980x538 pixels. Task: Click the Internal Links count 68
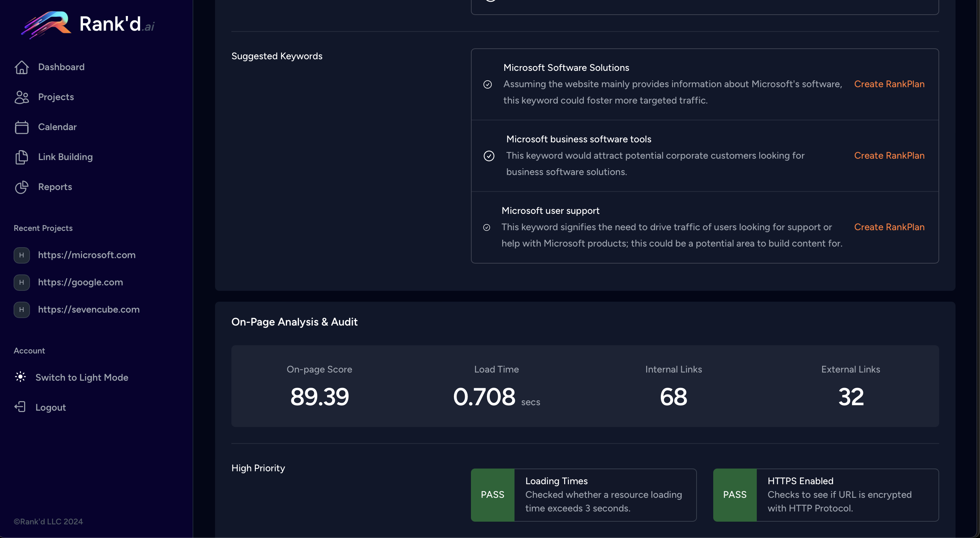pos(673,397)
